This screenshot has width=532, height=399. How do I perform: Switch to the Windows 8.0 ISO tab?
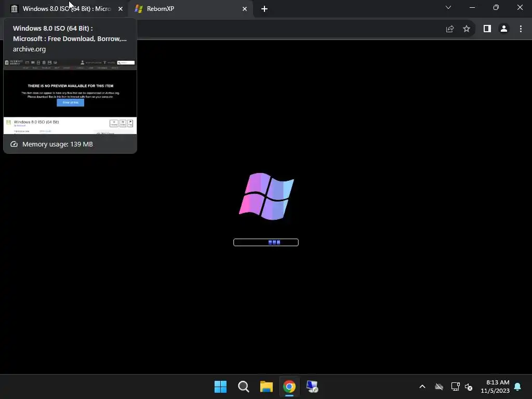click(66, 9)
